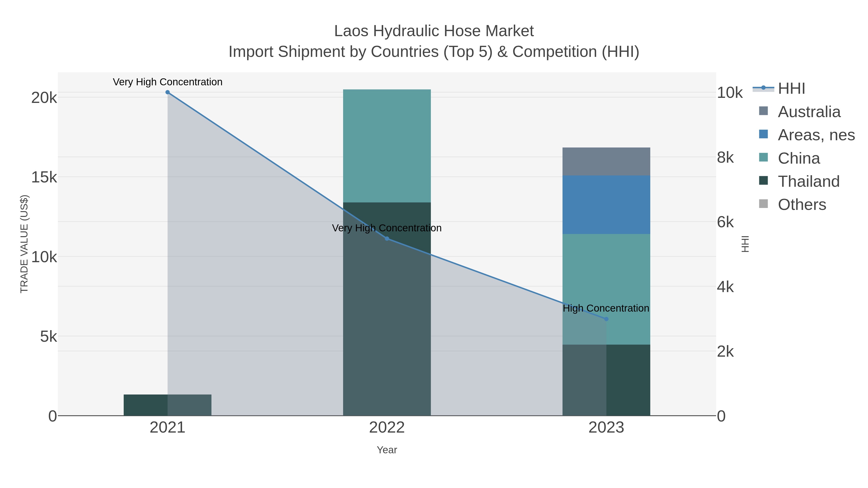Click the left axis 0 tick label
The height and width of the screenshot is (488, 868).
[53, 416]
